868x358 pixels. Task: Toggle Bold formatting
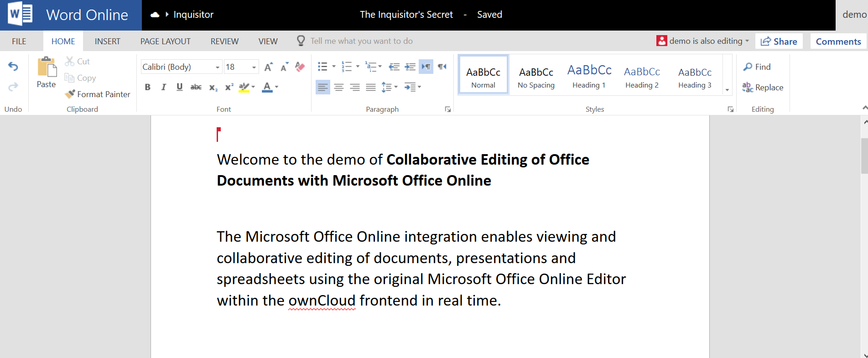[147, 87]
